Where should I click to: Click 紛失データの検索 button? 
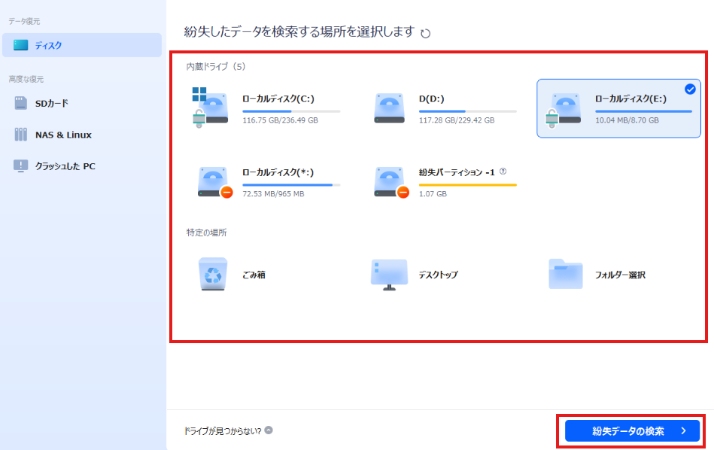(632, 431)
